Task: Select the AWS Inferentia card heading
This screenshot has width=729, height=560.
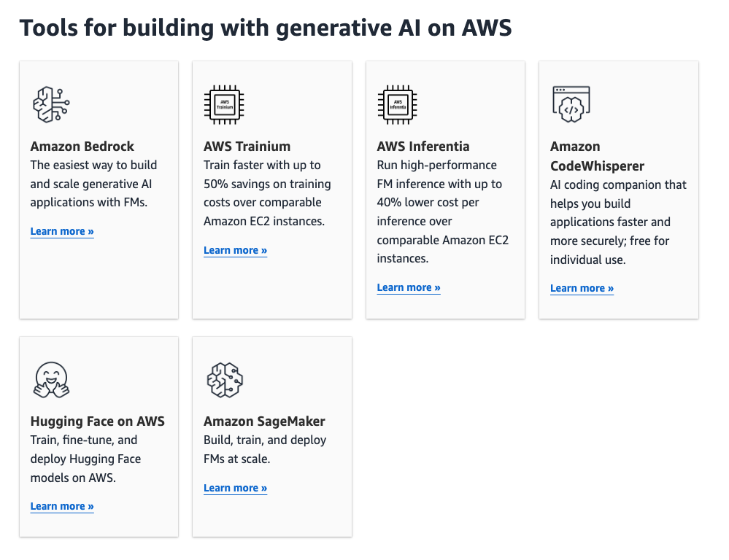Action: point(423,146)
